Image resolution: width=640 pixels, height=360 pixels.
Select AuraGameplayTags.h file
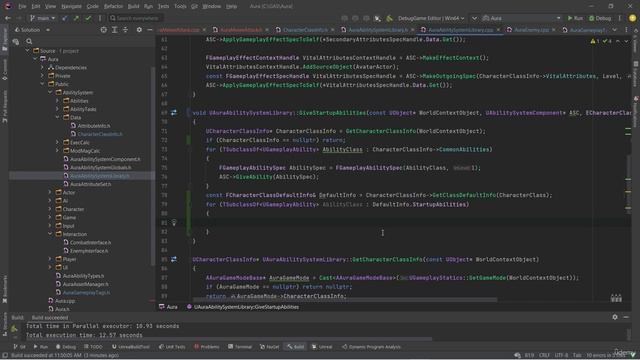[x=86, y=293]
